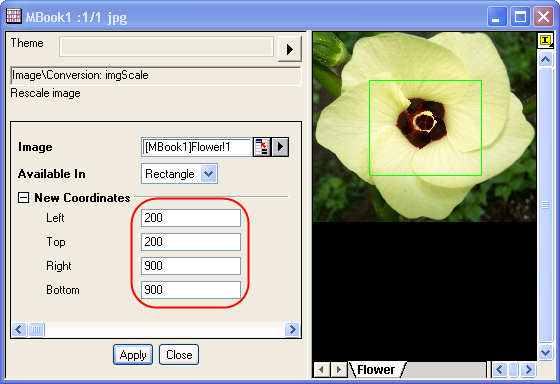
Task: Collapse the New Coordinates section
Action: 23,198
